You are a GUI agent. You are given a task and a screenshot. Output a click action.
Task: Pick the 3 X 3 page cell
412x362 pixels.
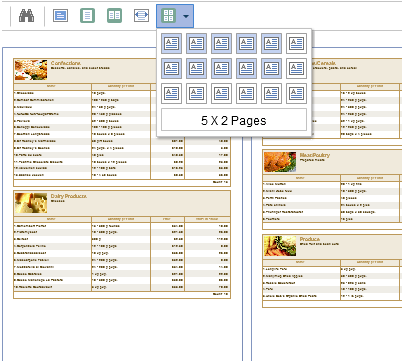(x=221, y=93)
